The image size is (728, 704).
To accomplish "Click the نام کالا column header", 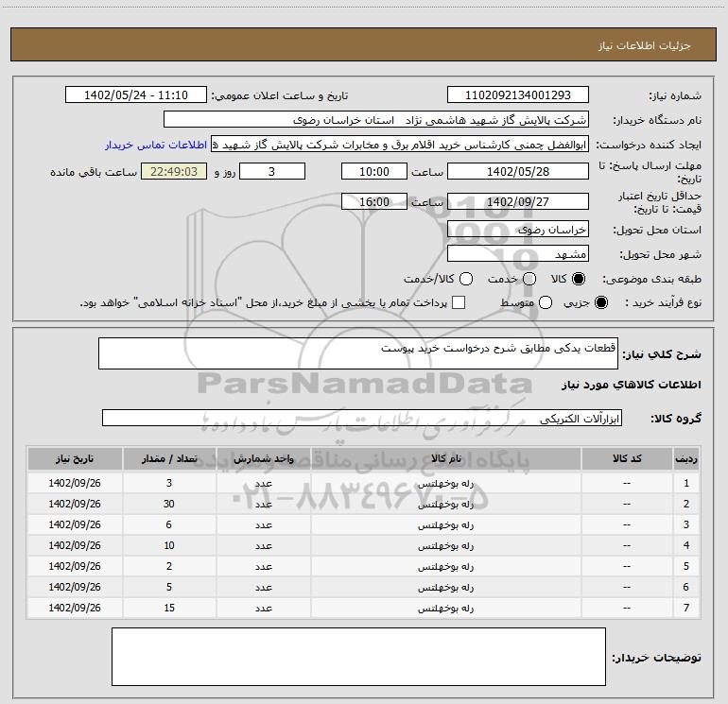I will point(446,458).
